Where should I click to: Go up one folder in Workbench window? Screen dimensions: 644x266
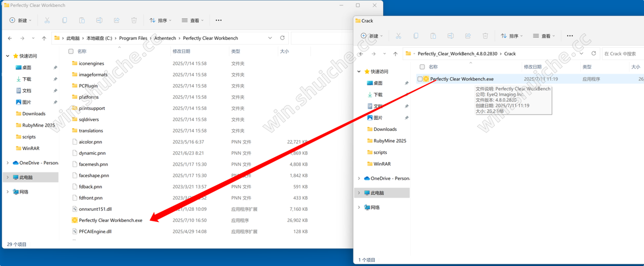tap(45, 38)
